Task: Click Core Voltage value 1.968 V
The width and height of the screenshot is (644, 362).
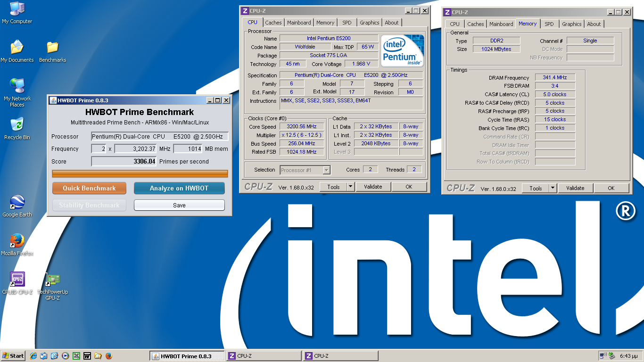Action: point(361,64)
